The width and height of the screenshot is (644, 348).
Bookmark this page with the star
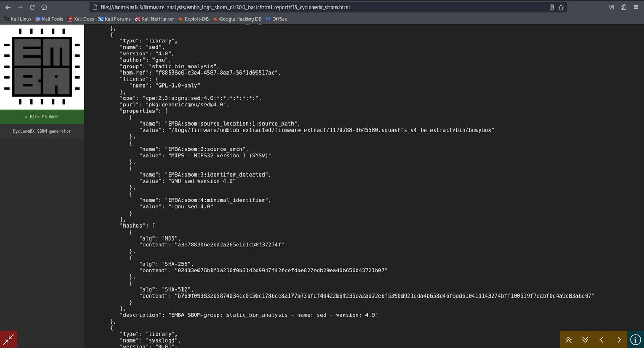pyautogui.click(x=561, y=8)
